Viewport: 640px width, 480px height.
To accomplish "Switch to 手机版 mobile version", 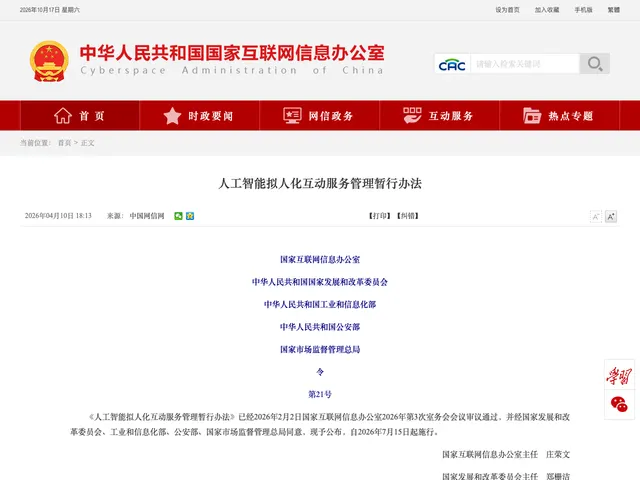I will coord(583,10).
